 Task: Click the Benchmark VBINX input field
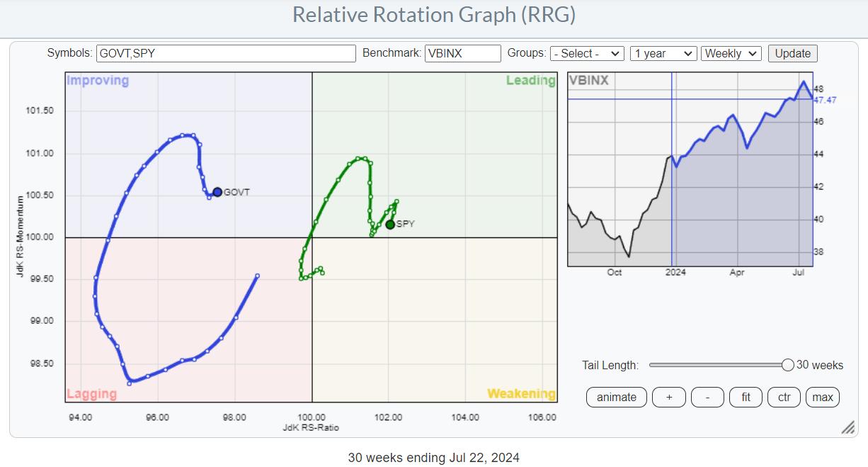(x=462, y=53)
